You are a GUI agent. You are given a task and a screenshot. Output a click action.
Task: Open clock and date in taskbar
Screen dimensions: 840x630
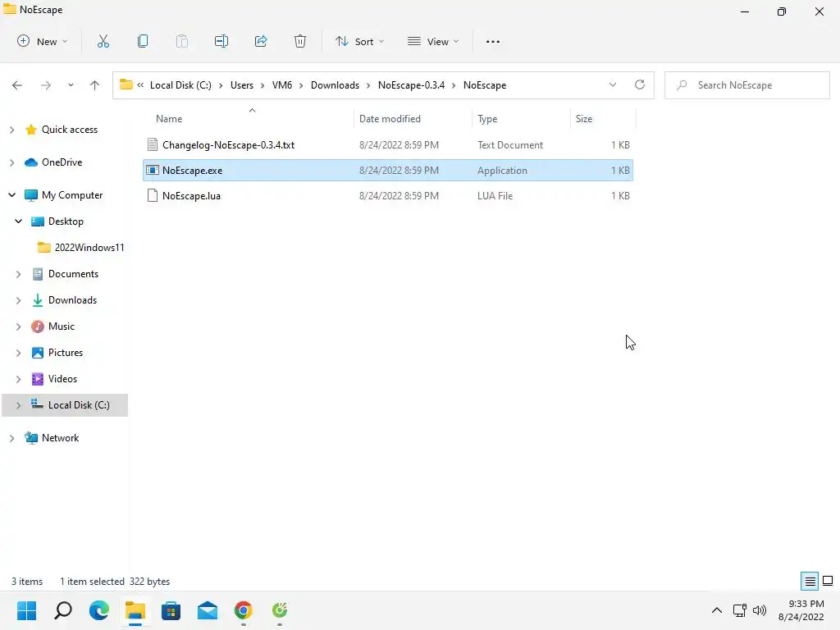tap(801, 610)
